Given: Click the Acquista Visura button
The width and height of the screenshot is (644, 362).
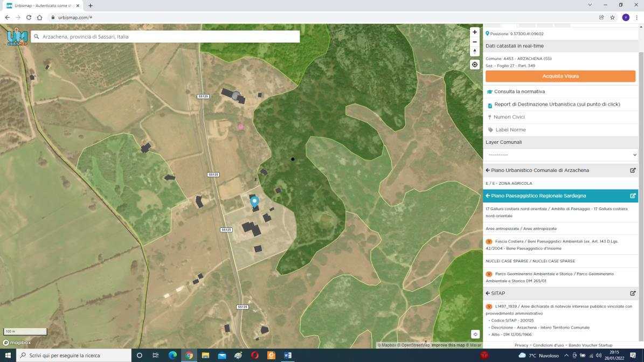Looking at the screenshot, I should [560, 76].
